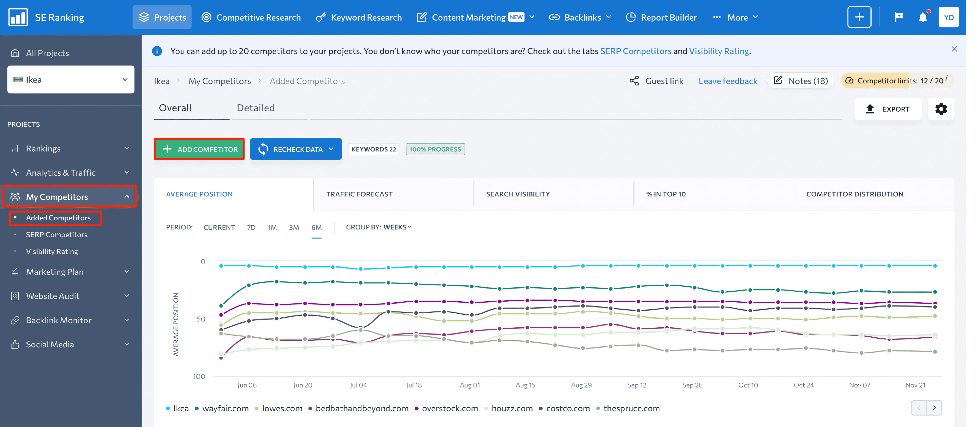Expand the More menu
980x427 pixels.
[736, 17]
